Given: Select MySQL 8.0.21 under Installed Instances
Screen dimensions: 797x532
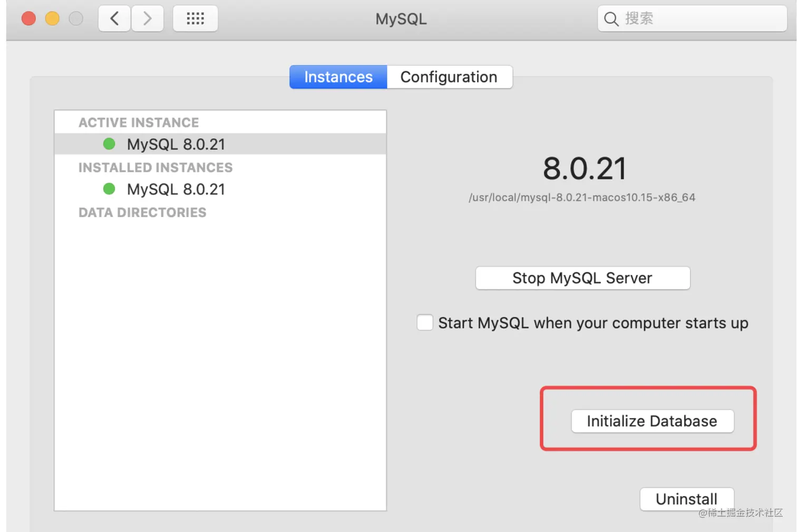Looking at the screenshot, I should coord(220,189).
